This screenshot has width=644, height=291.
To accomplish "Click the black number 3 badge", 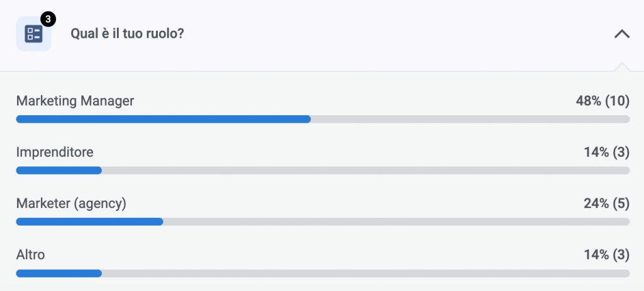I will 48,19.
